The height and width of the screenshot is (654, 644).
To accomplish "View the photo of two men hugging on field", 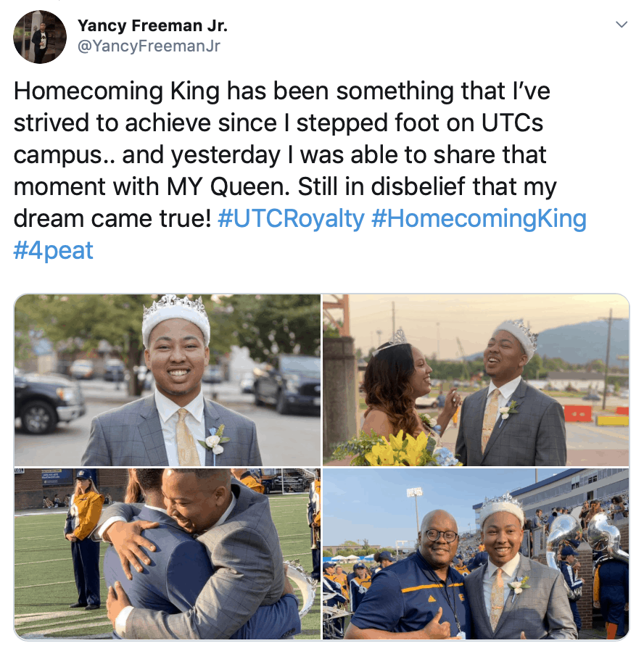I will click(x=168, y=553).
